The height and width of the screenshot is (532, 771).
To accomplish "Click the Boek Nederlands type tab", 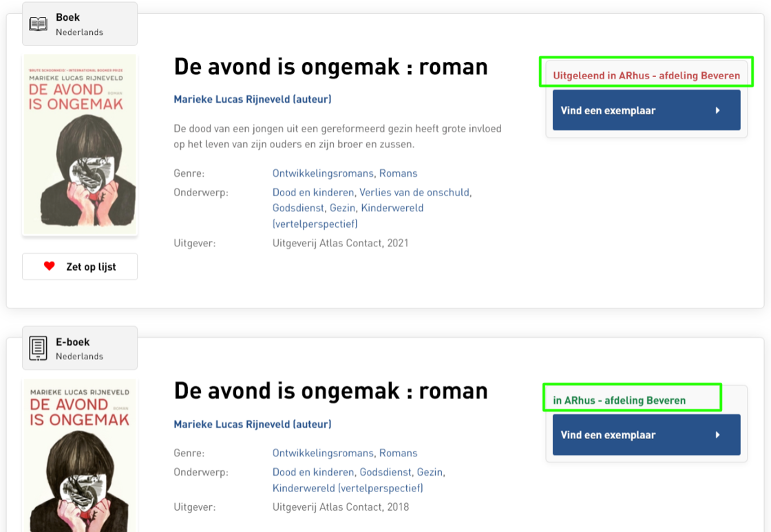I will (x=80, y=24).
